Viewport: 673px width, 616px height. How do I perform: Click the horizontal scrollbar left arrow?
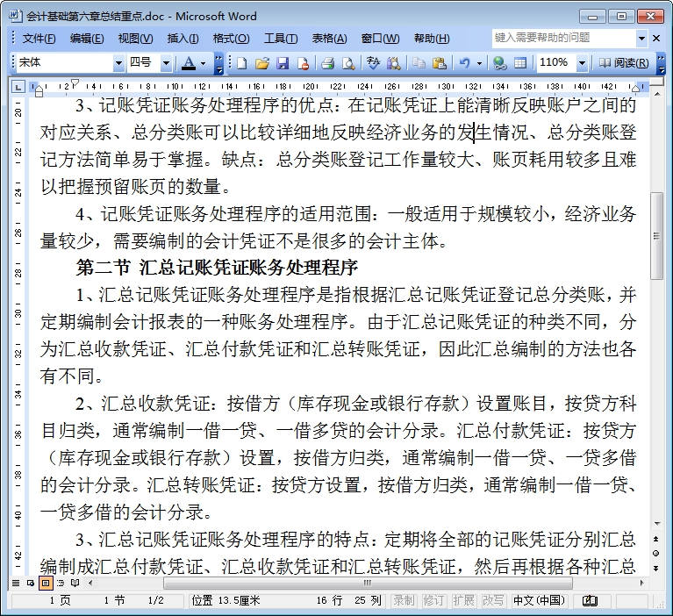90,583
